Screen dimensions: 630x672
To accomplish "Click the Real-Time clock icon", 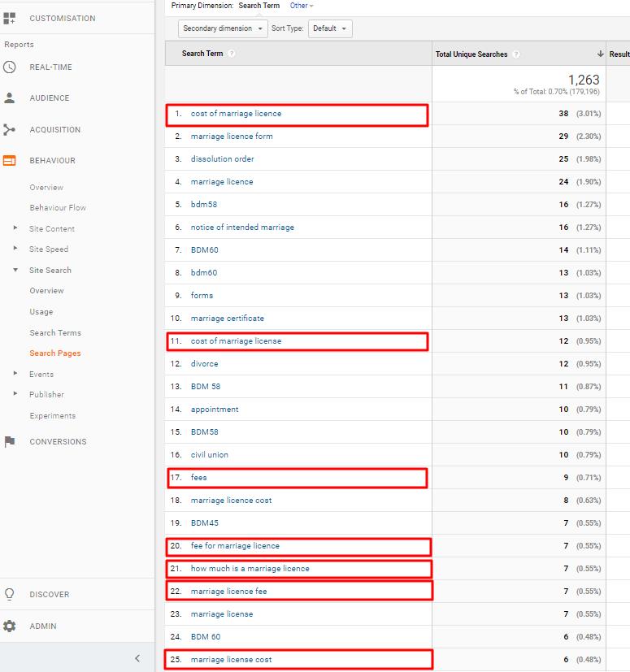I will (x=10, y=67).
